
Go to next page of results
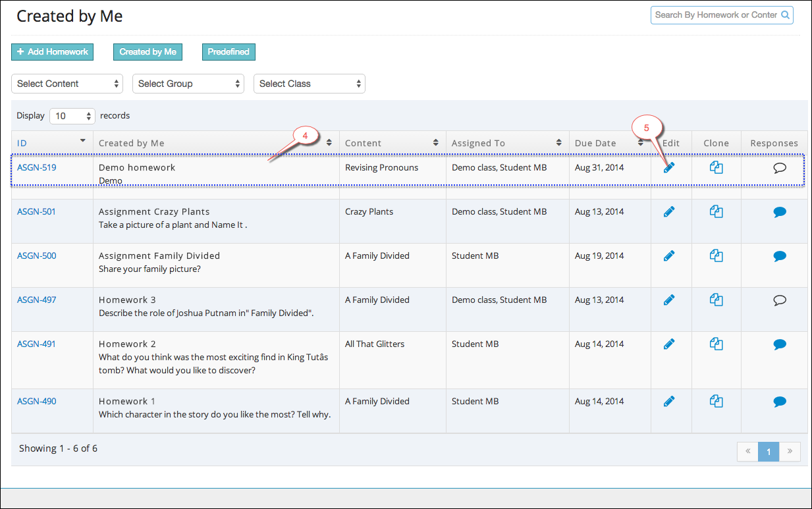coord(790,451)
